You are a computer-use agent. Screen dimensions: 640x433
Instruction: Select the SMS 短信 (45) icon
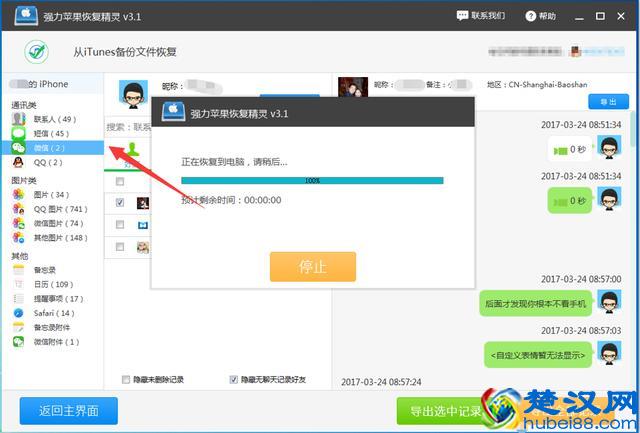(18, 133)
